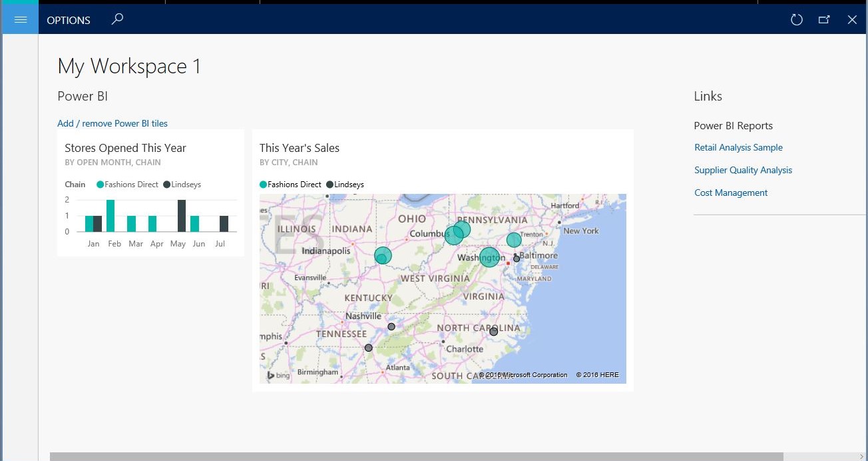Click the Bing logo on the map
Viewport: 868px width, 461px height.
[279, 376]
